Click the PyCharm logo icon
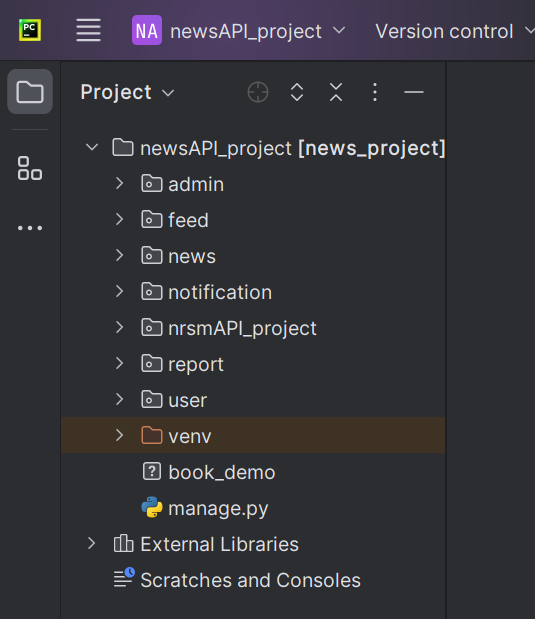Screen dimensions: 535x619 pyautogui.click(x=30, y=30)
